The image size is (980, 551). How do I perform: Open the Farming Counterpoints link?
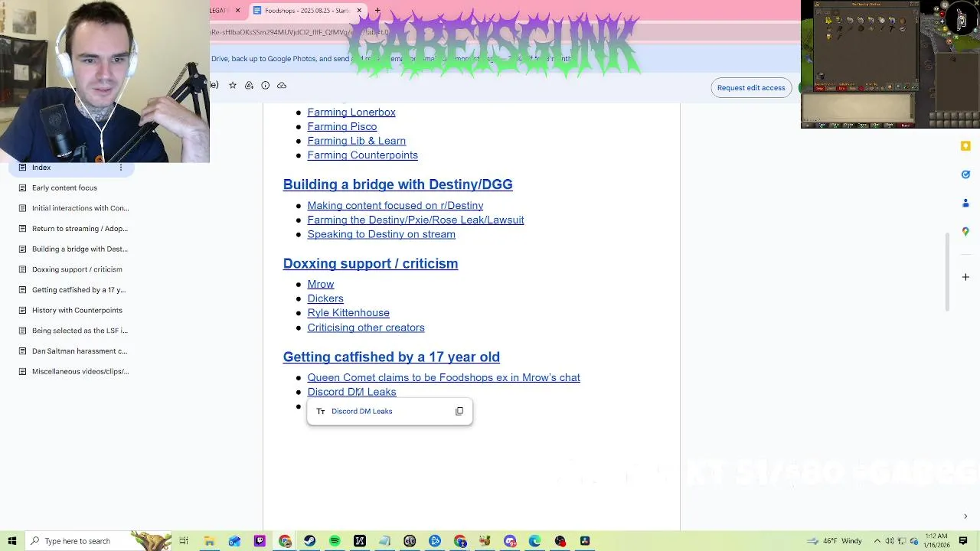pyautogui.click(x=363, y=155)
